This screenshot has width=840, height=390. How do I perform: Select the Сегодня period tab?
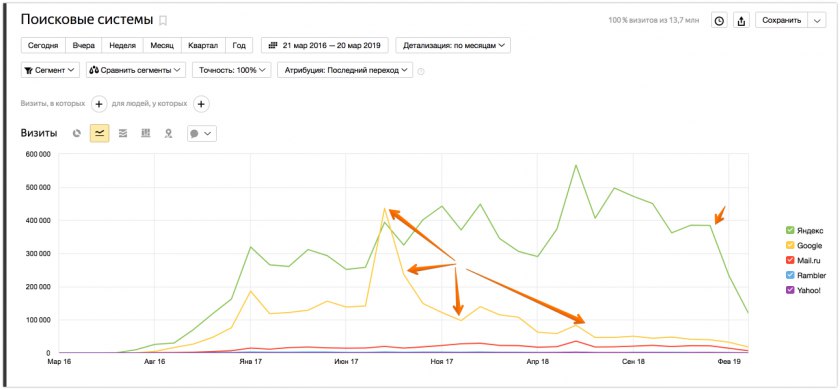click(43, 46)
